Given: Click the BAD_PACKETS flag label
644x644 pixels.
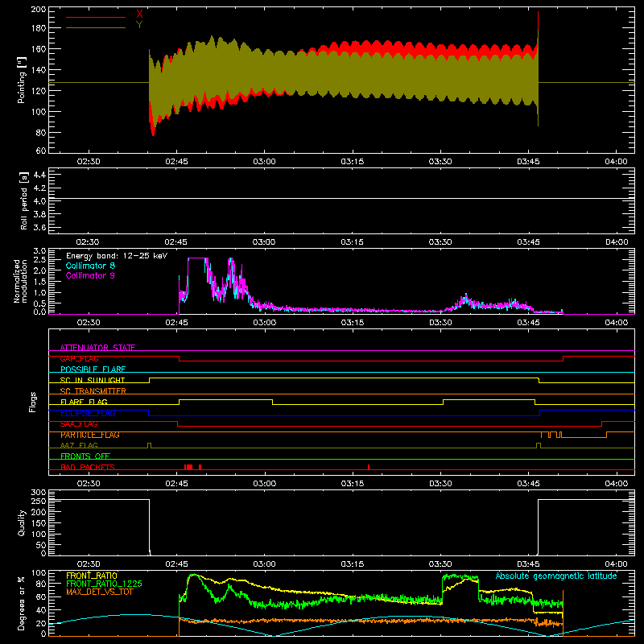Looking at the screenshot, I should pos(88,467).
